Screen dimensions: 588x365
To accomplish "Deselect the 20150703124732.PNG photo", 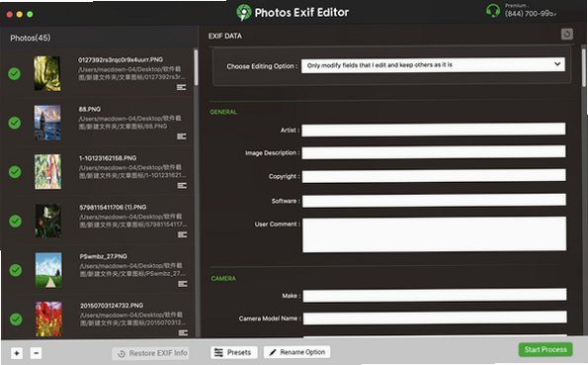I will [16, 319].
